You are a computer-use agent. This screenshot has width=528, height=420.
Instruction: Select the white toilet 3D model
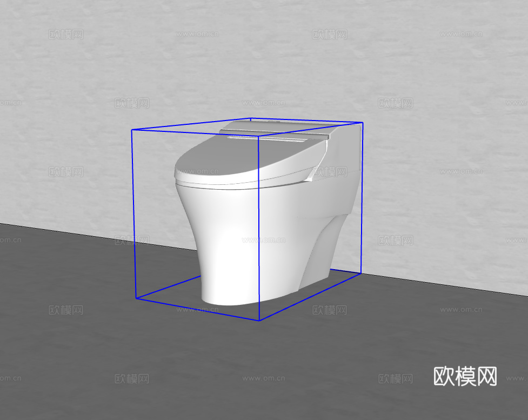pos(269,213)
